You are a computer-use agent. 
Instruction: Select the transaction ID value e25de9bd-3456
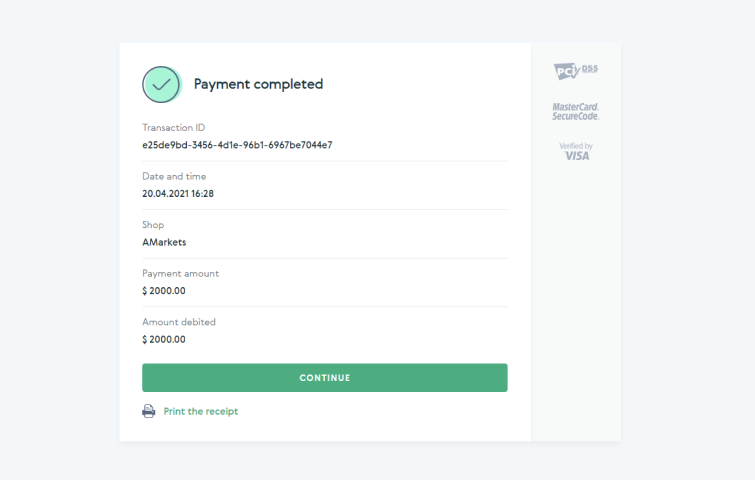click(237, 144)
